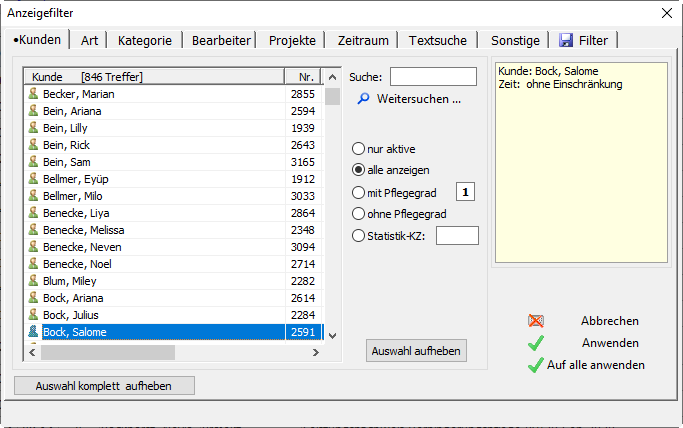Select the 'nur aktive' radio option
The height and width of the screenshot is (428, 683).
click(358, 149)
